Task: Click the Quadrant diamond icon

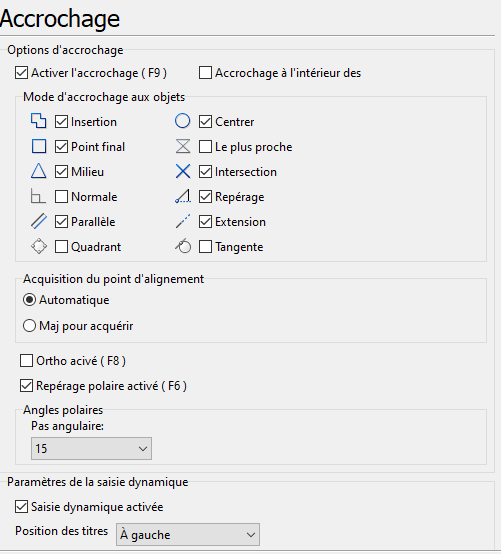Action: click(39, 246)
